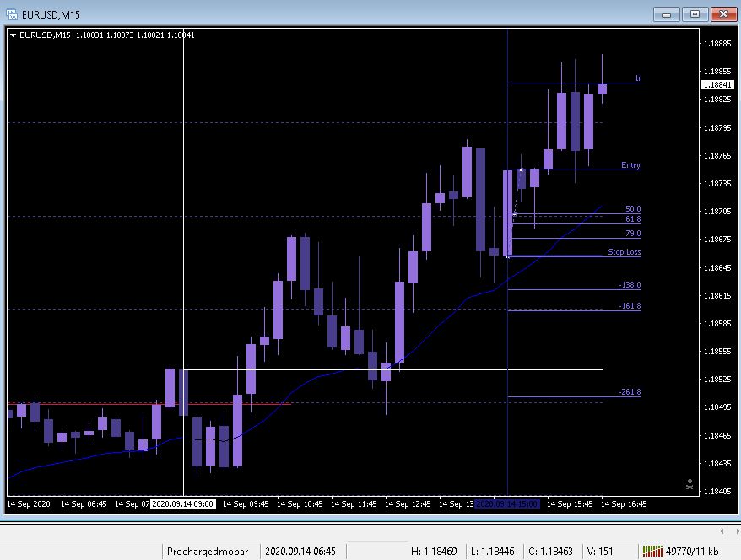This screenshot has width=741, height=560.
Task: Click the 1.18705 price scale label
Action: coord(717,211)
